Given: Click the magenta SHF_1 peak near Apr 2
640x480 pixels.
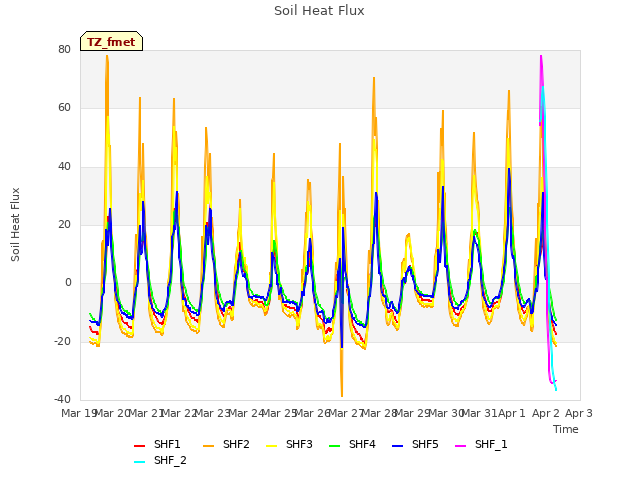Looking at the screenshot, I should coord(541,61).
